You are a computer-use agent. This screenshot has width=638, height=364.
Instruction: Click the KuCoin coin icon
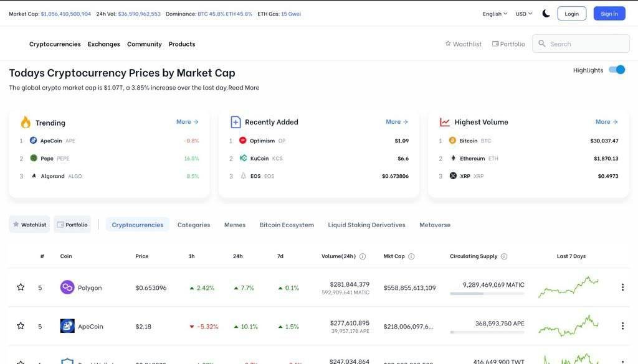[244, 158]
